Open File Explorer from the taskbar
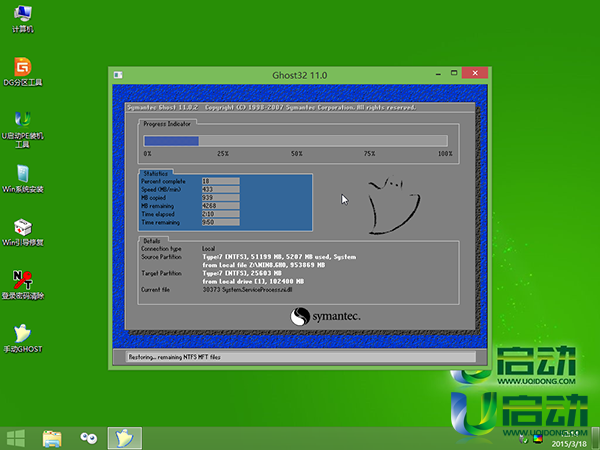Screen dimensions: 600x450 coord(52,439)
